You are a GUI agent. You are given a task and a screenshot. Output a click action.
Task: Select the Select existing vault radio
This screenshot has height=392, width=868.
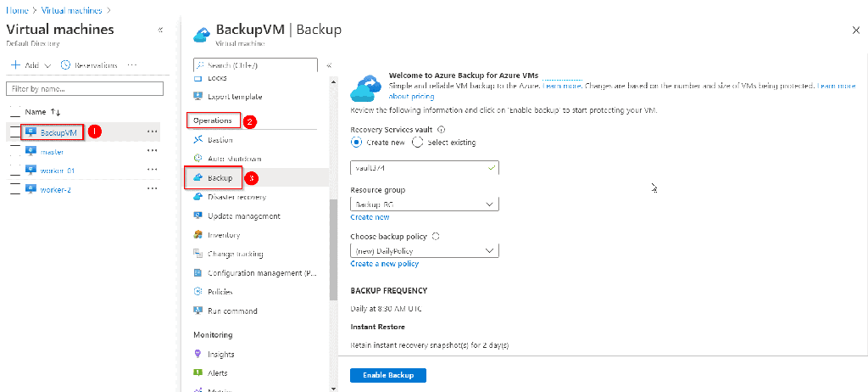(x=417, y=142)
